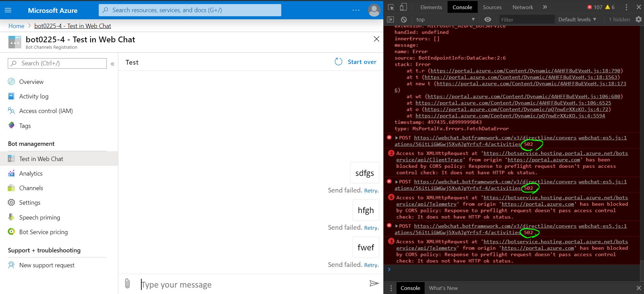Viewport: 644px width, 294px height.
Task: Open the device toolbar icon in DevTools
Action: click(x=403, y=7)
